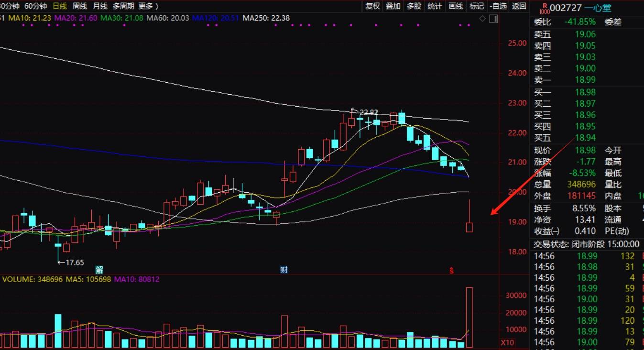Open the 财 financial report marker
The image size is (644, 350).
(x=284, y=270)
